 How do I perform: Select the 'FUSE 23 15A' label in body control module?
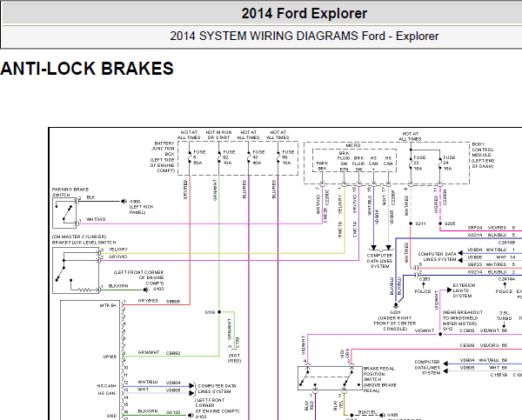(x=419, y=163)
